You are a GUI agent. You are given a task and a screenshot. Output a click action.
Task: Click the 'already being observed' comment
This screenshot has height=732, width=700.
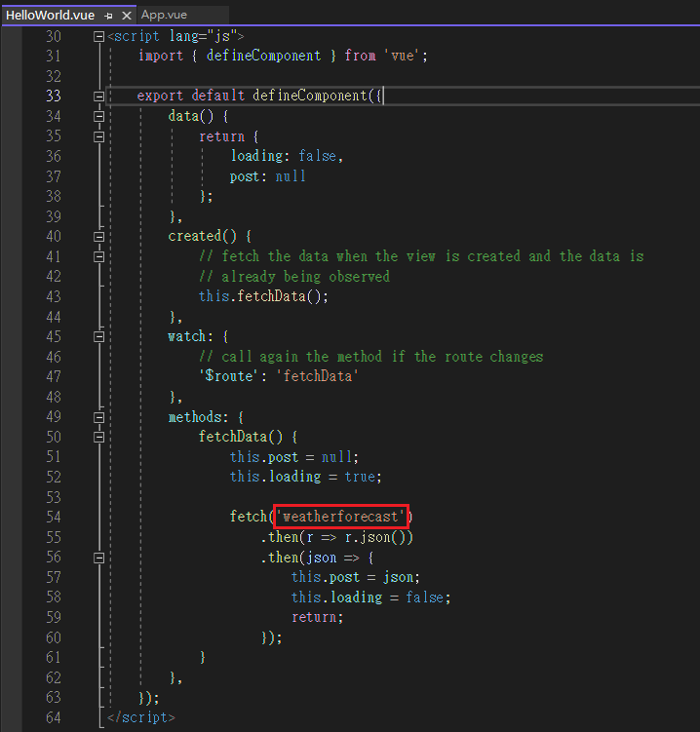pos(294,277)
